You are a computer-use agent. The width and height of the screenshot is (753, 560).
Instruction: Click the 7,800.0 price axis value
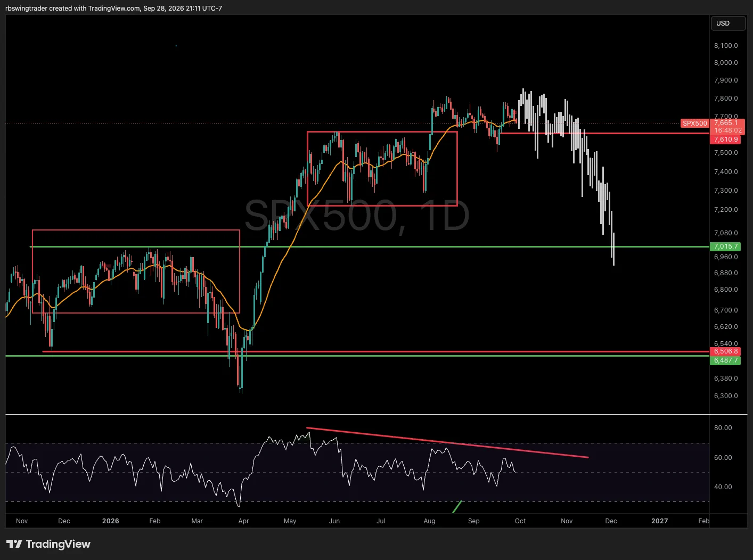pyautogui.click(x=726, y=98)
